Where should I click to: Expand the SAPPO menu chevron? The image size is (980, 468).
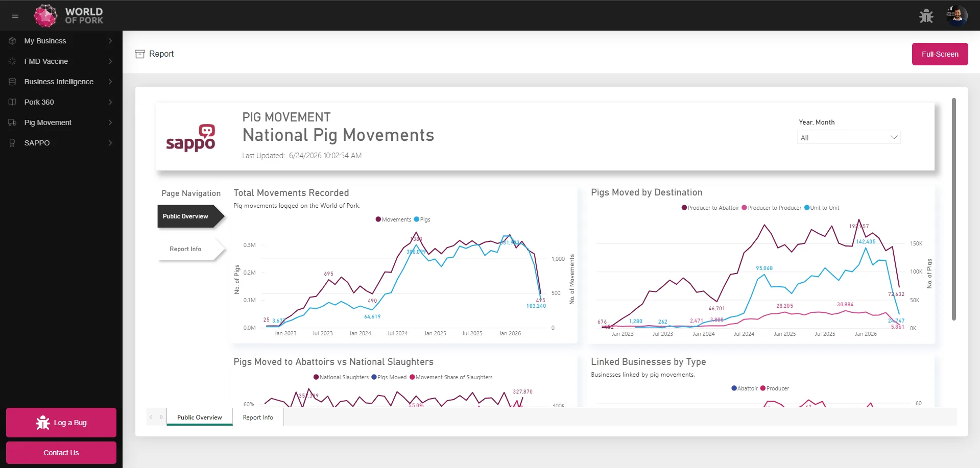click(x=110, y=143)
